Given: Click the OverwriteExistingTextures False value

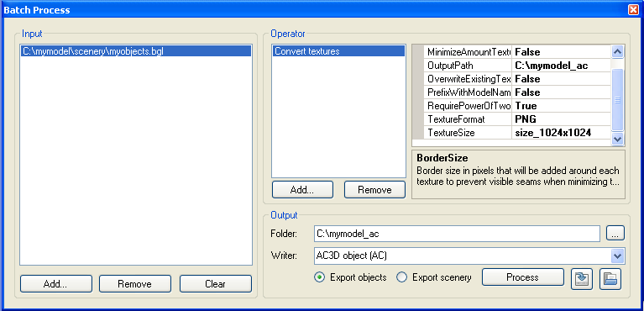Looking at the screenshot, I should 561,79.
